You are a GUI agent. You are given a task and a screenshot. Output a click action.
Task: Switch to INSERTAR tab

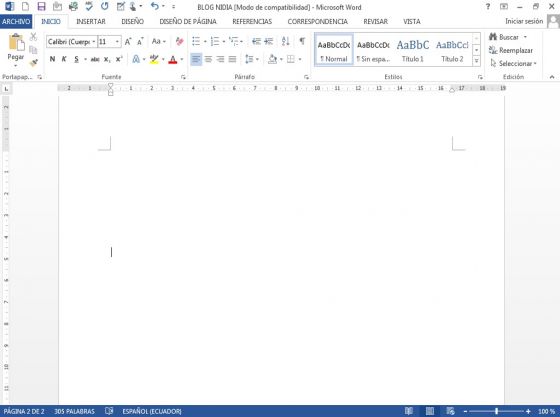pos(91,21)
